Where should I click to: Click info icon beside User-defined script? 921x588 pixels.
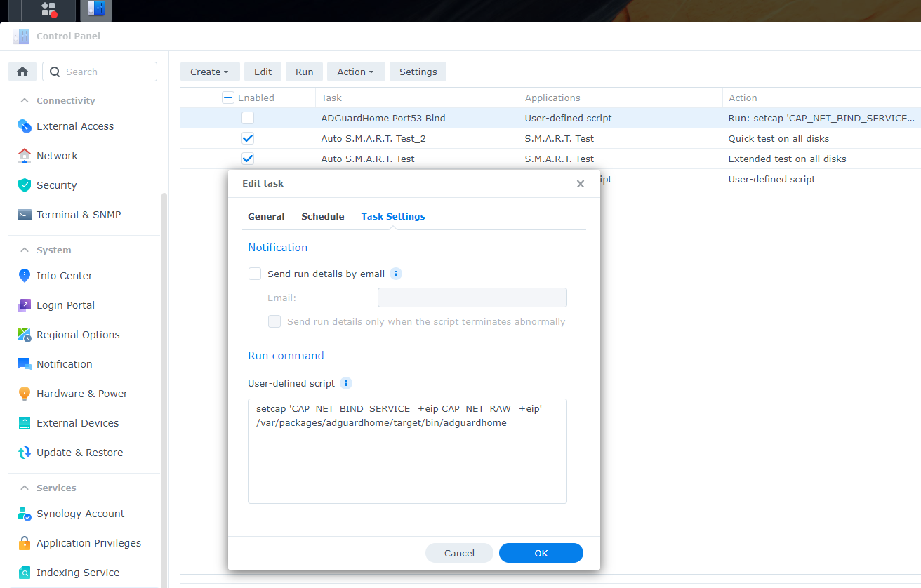(x=345, y=383)
